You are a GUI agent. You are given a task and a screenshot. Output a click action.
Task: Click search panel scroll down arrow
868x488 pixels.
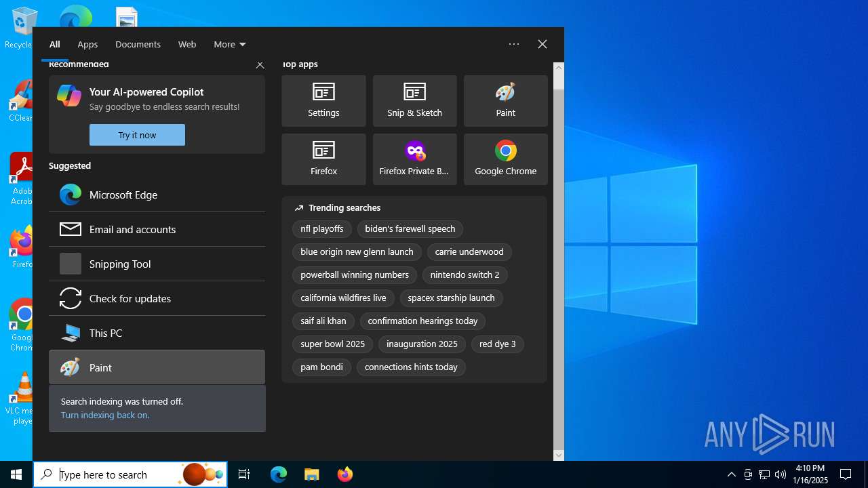(559, 455)
